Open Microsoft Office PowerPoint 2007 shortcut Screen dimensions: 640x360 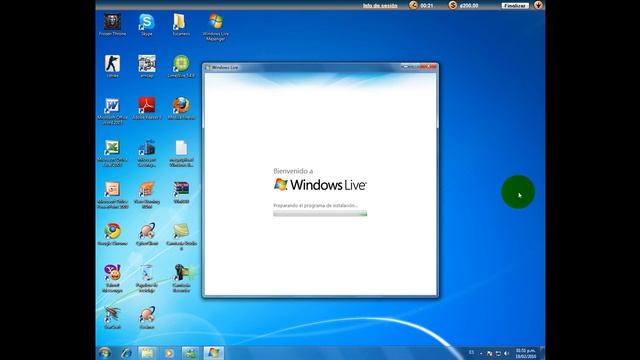pos(112,195)
